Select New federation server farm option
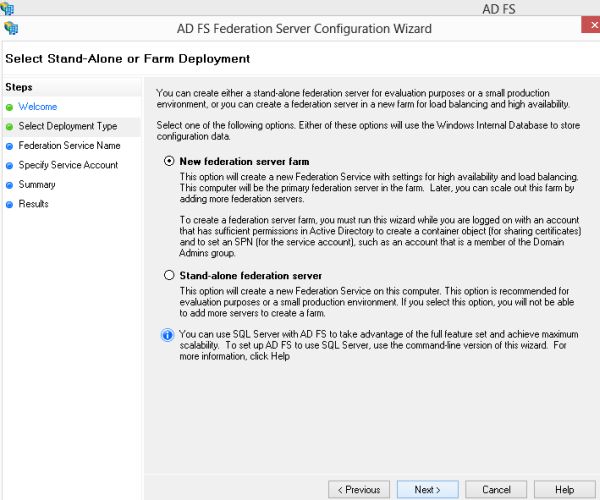600x500 pixels. pyautogui.click(x=168, y=161)
